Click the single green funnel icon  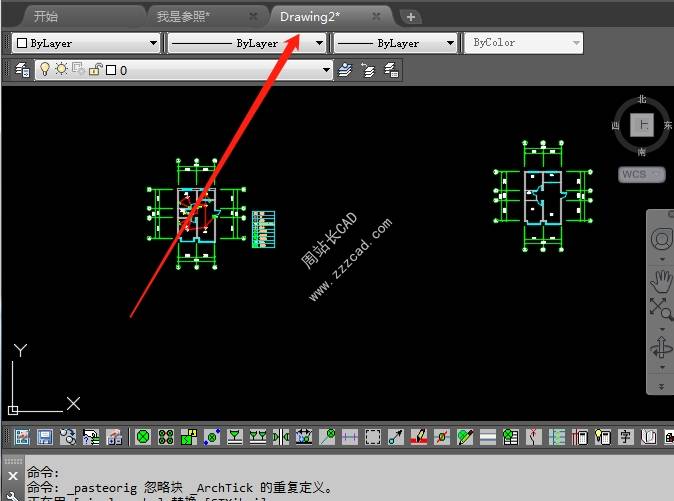click(235, 437)
